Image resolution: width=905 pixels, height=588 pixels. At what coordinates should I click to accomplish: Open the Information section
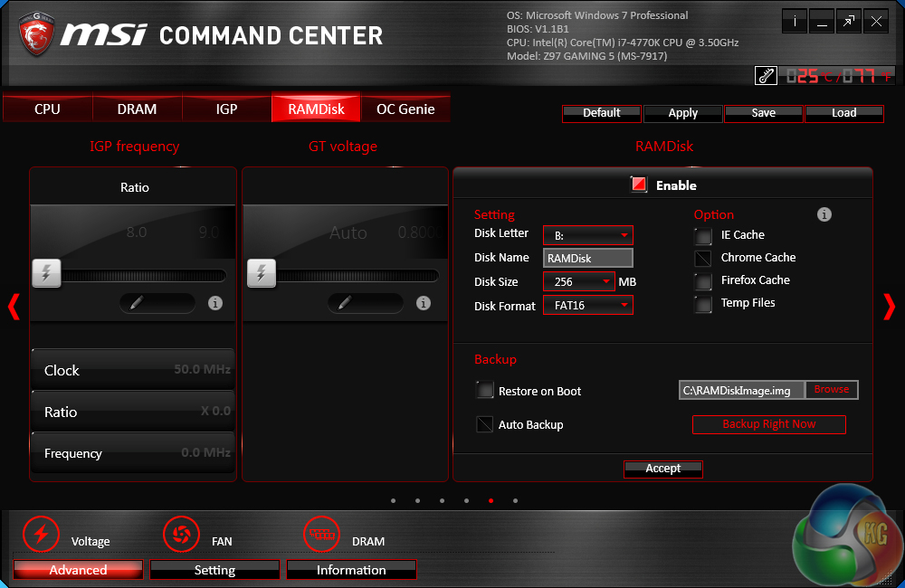point(351,570)
